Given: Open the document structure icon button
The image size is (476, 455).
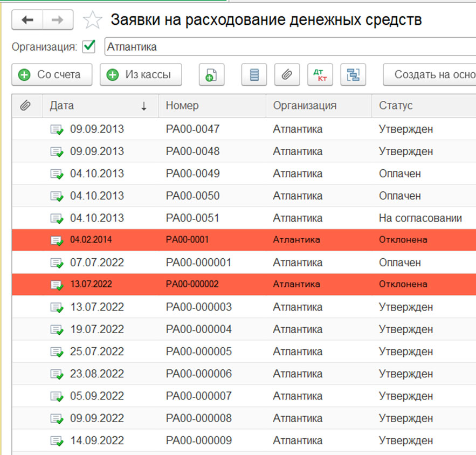Looking at the screenshot, I should coord(353,75).
